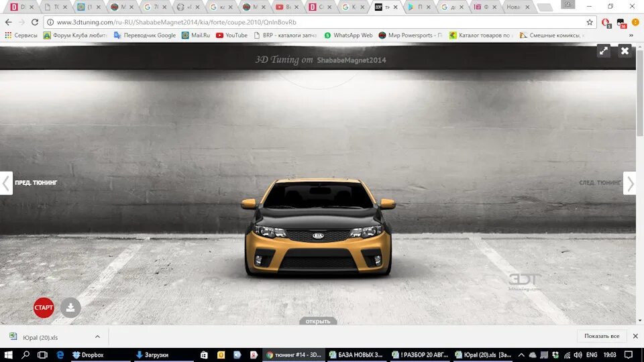Open BRP - каталоги запчастей bookmark
Image resolution: width=644 pixels, height=362 pixels.
(285, 36)
